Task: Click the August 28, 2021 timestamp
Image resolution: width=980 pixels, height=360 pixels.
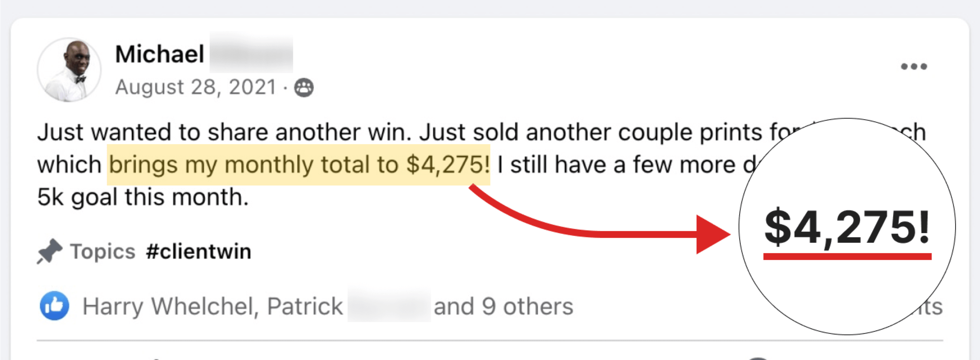Action: coord(196,87)
